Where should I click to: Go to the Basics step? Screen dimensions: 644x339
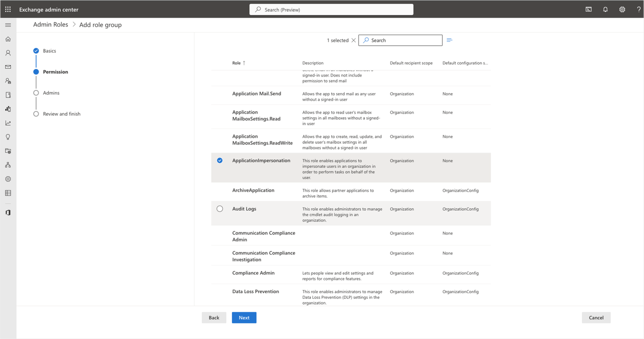point(49,51)
